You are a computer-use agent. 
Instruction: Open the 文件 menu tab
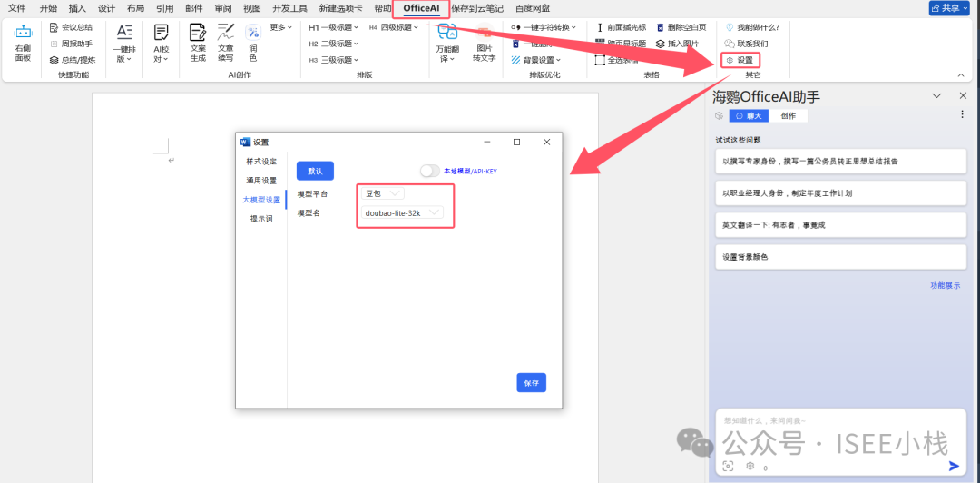click(x=16, y=9)
